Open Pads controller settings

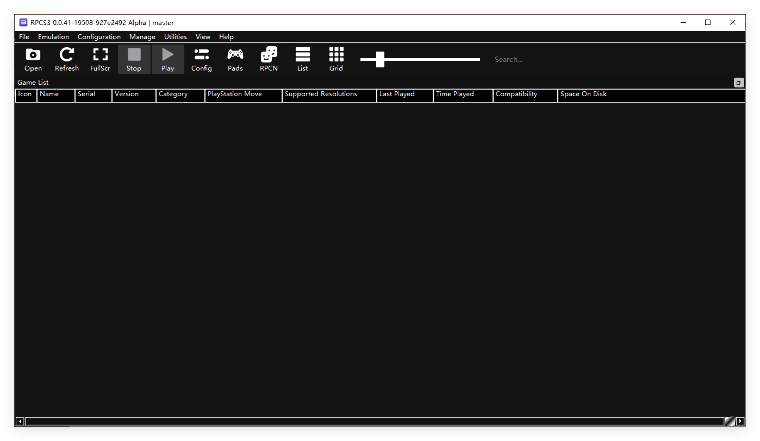point(235,60)
